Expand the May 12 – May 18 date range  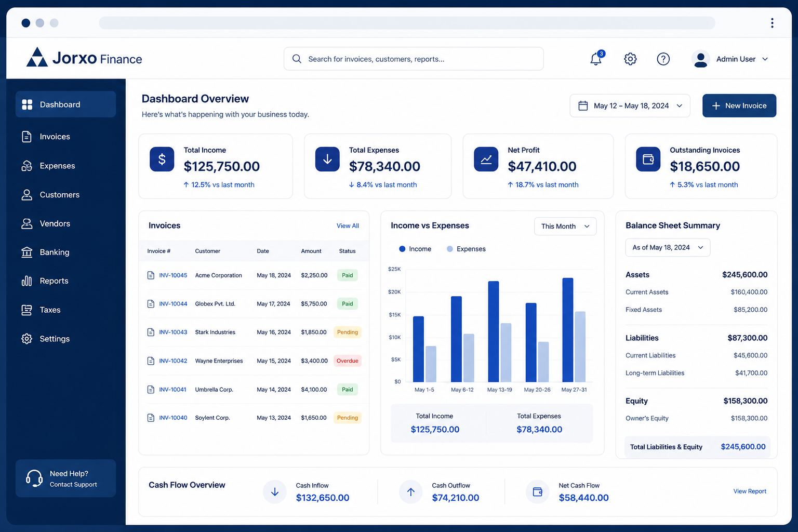(630, 105)
